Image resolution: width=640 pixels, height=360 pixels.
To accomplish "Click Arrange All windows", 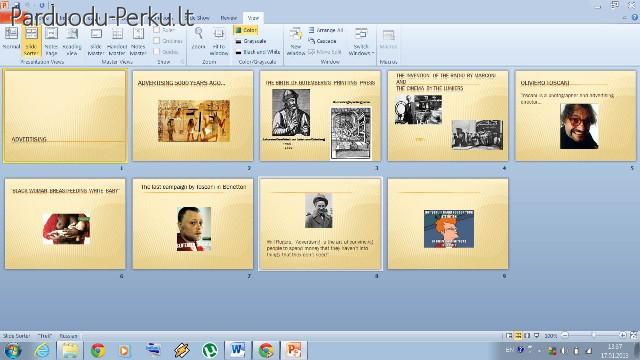I will [x=326, y=30].
